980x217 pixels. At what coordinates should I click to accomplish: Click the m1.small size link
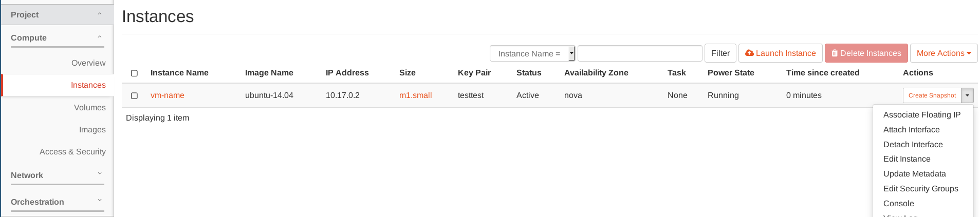(415, 95)
